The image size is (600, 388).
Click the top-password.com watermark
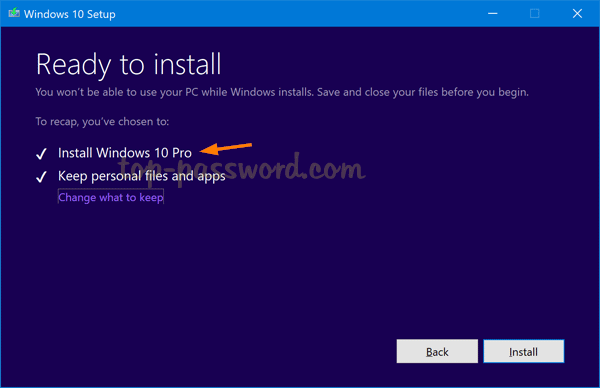pos(242,168)
